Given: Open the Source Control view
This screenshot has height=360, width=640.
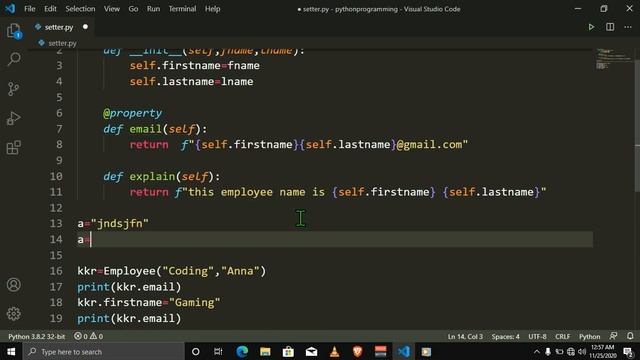Looking at the screenshot, I should (x=13, y=89).
